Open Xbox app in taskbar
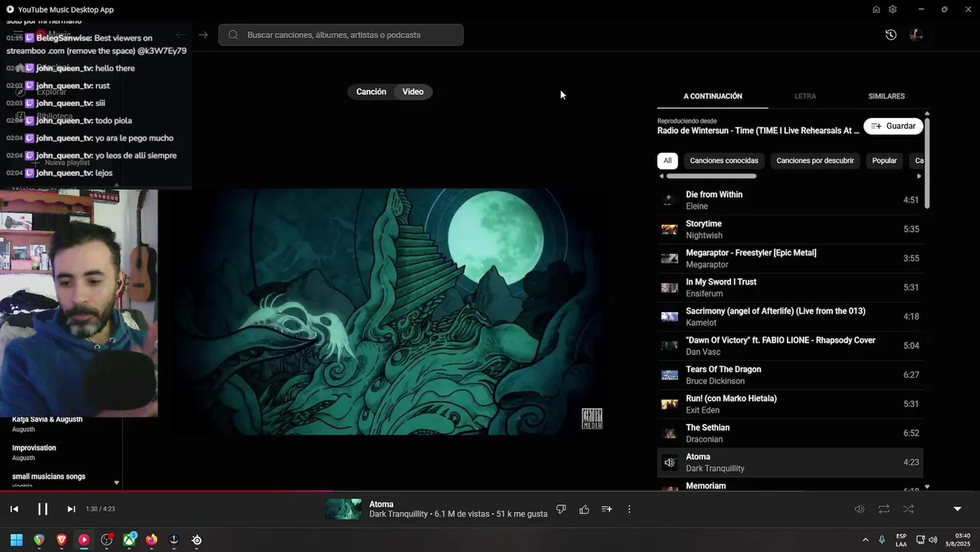 (x=129, y=540)
